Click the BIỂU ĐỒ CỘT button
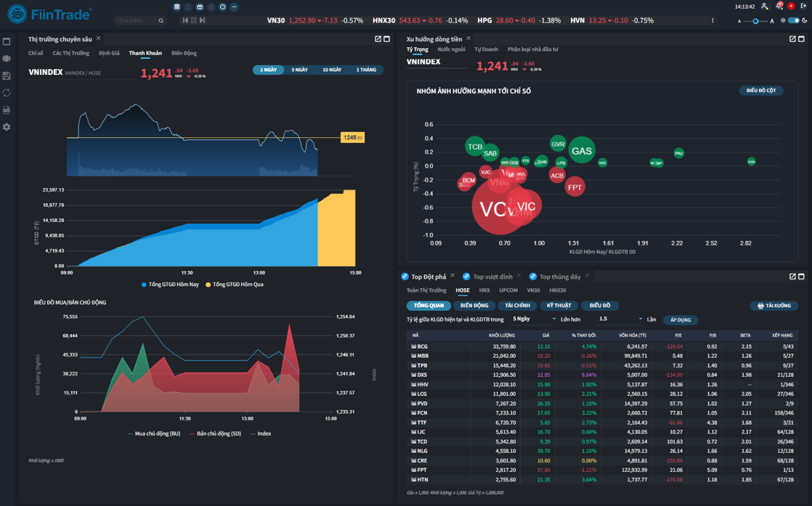The width and height of the screenshot is (812, 506). point(760,91)
